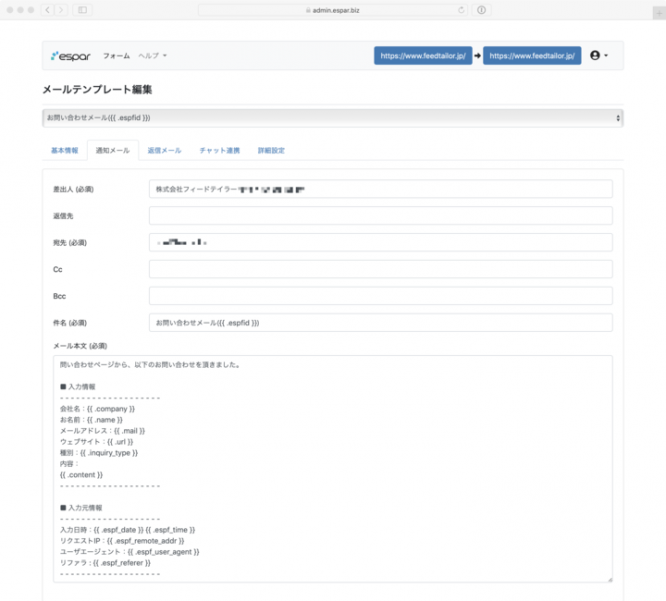This screenshot has height=601, width=666.
Task: Open the user account icon menu
Action: point(598,55)
